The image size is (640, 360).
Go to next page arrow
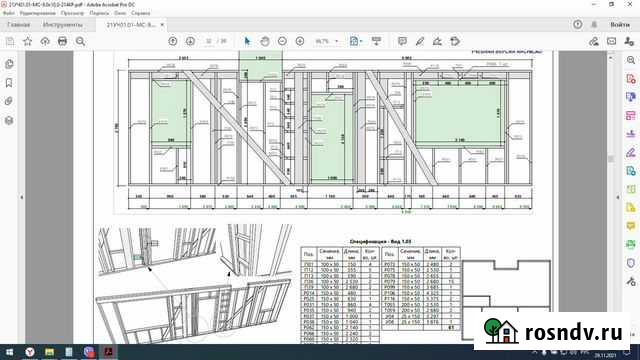pos(190,41)
